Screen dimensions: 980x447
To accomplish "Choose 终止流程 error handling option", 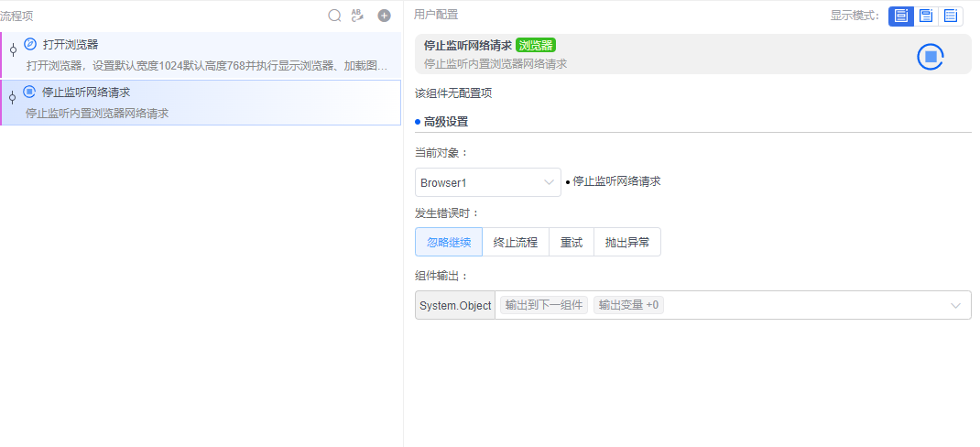I will click(516, 242).
